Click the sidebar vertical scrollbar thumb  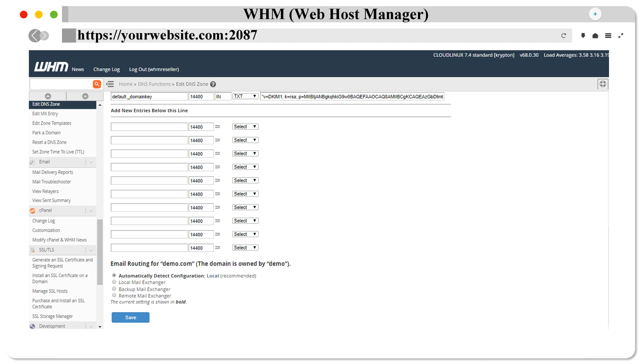(x=100, y=252)
